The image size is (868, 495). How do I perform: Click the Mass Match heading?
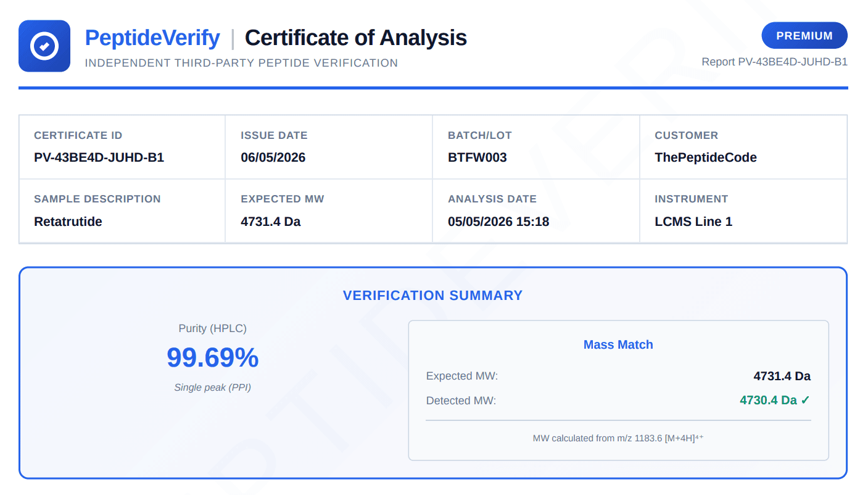pos(618,345)
